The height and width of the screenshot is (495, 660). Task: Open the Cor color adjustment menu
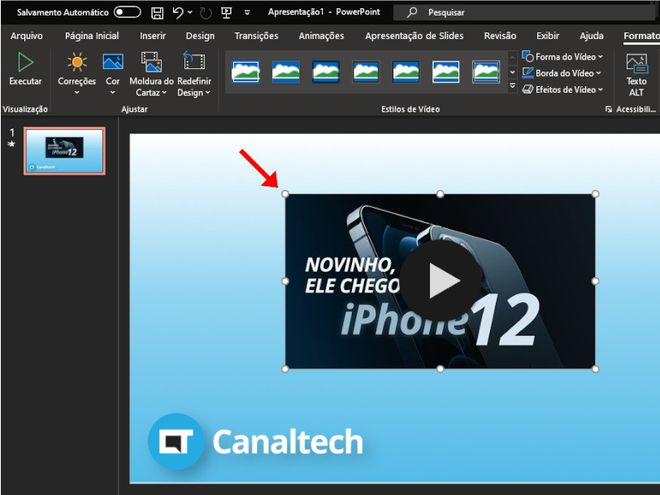(x=112, y=74)
